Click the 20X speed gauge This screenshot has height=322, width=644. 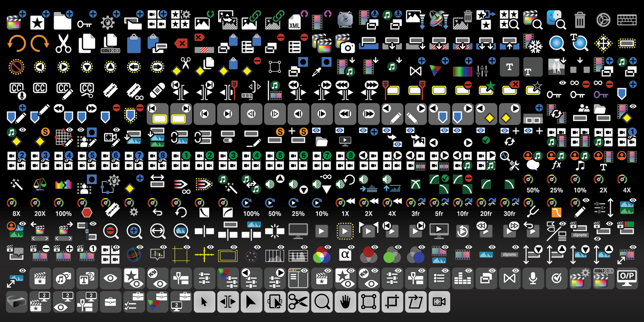point(40,207)
